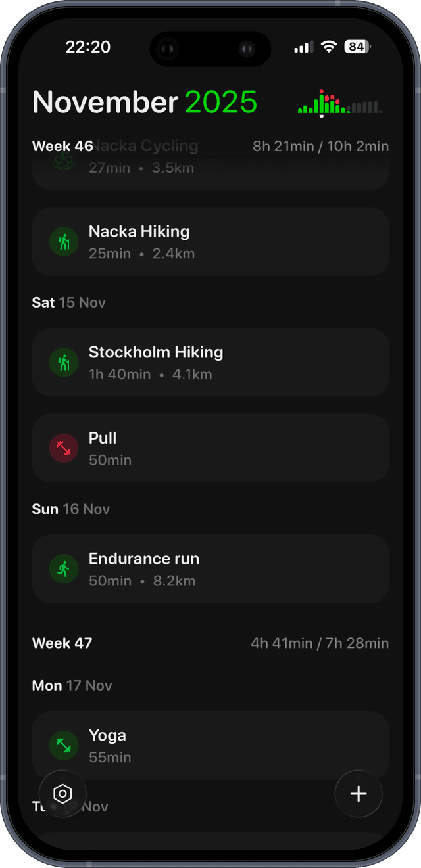Tap the Sun 16 Nov day header
421x868 pixels.
(x=71, y=509)
